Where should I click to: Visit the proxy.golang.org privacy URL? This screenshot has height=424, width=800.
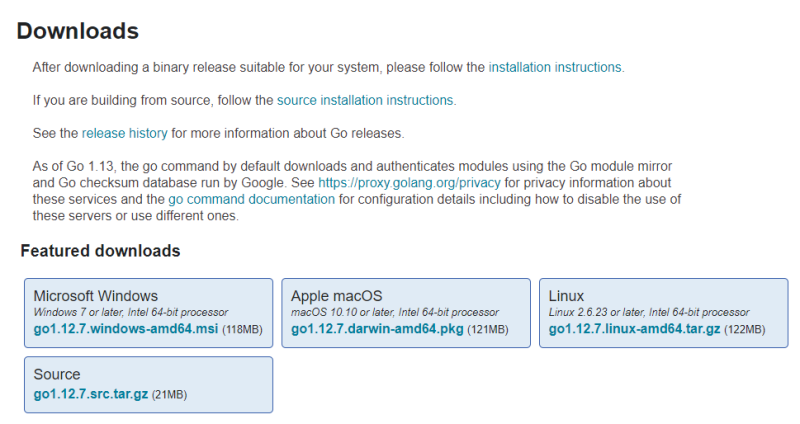(x=409, y=183)
